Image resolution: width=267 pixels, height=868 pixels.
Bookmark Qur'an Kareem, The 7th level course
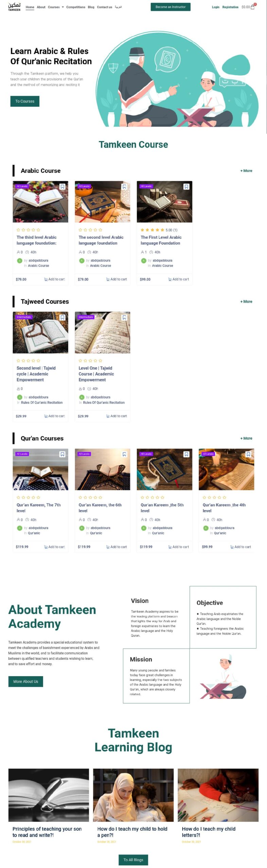coord(63,454)
